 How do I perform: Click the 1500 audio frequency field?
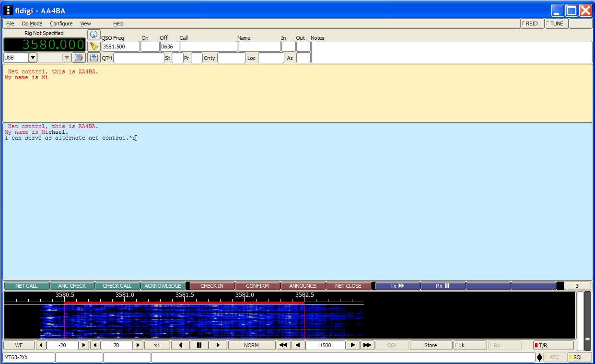pos(325,345)
